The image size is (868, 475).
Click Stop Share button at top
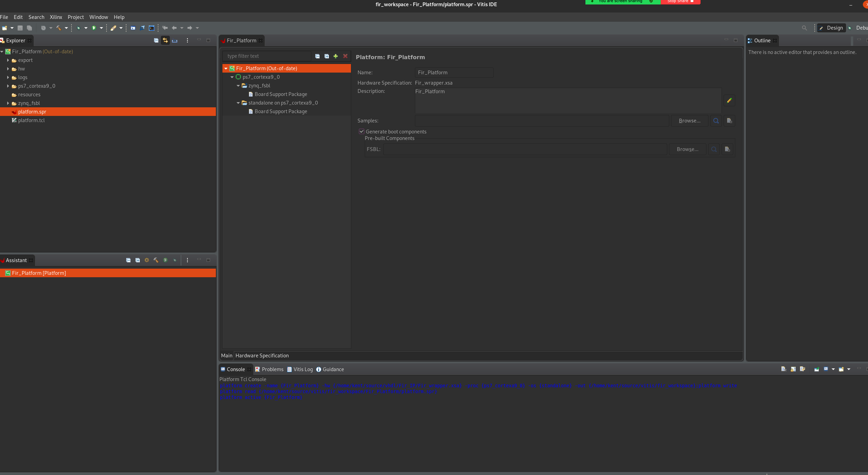point(680,1)
